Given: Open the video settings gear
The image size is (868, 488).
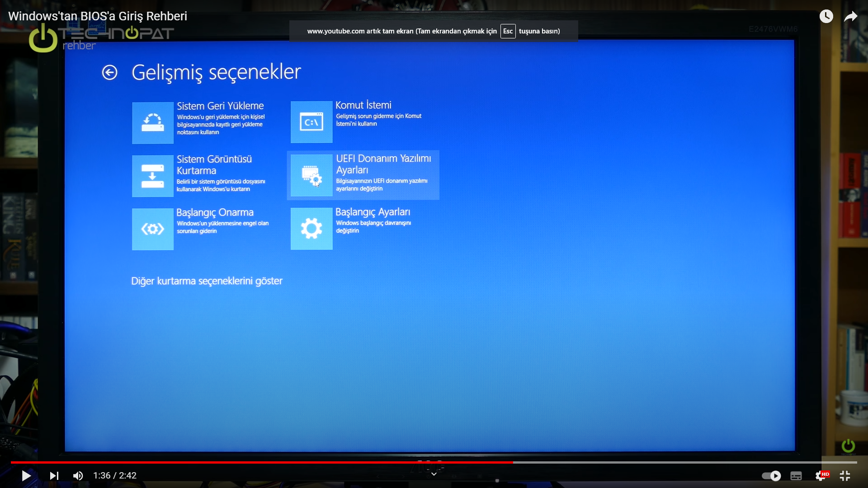Looking at the screenshot, I should 821,476.
